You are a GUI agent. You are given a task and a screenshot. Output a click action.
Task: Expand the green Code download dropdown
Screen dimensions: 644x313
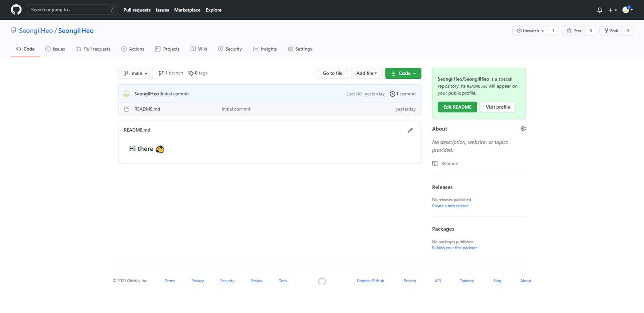(403, 73)
